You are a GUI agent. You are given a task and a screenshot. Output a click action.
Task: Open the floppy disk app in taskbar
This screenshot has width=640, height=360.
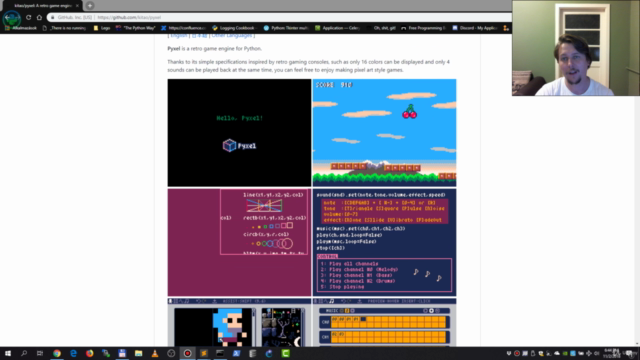pos(122,353)
